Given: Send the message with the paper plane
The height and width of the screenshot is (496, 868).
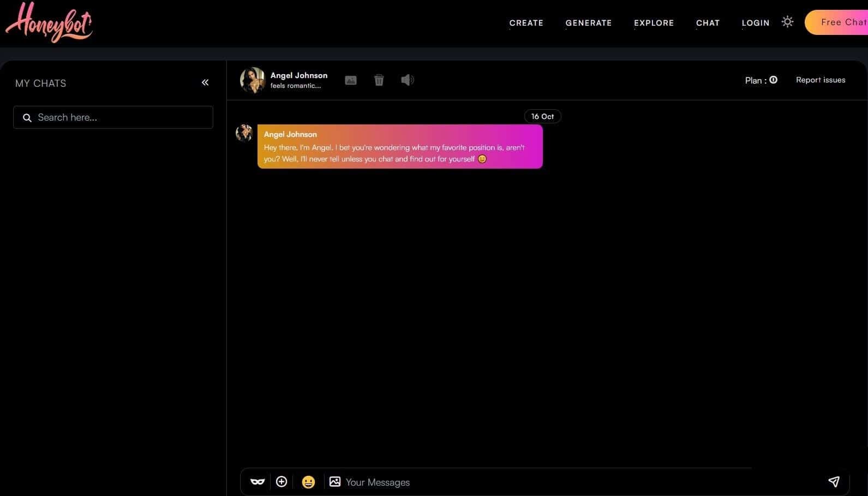Looking at the screenshot, I should click(x=834, y=481).
